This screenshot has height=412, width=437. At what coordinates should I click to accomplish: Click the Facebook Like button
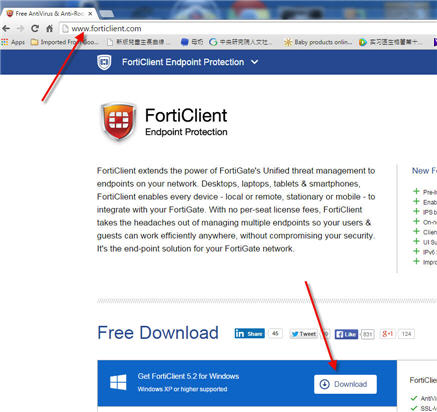(x=346, y=334)
